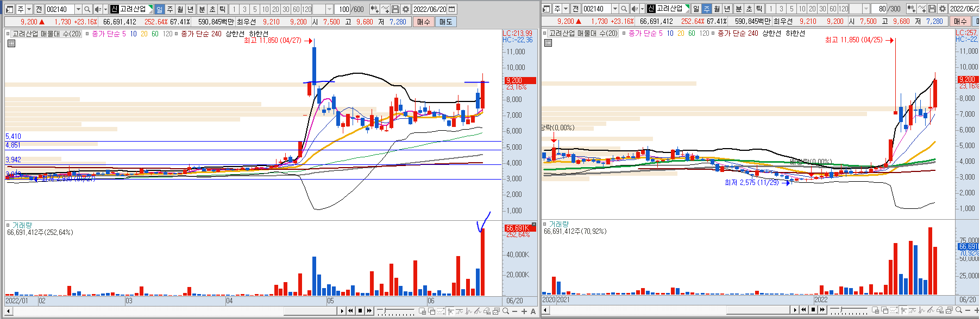The height and width of the screenshot is (319, 980).
Task: Open the speaker dropdown arrow in right chart
Action: [x=642, y=9]
